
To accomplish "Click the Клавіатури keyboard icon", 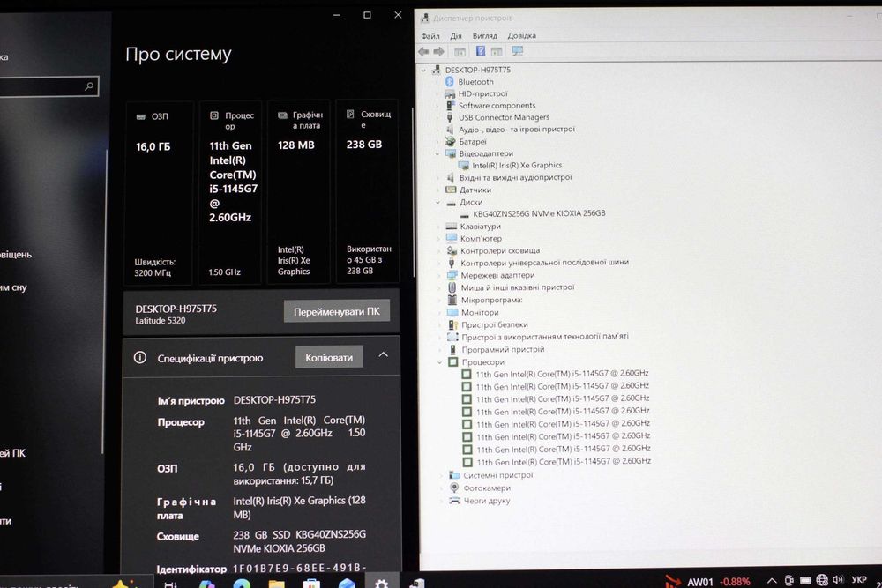I will tap(451, 226).
